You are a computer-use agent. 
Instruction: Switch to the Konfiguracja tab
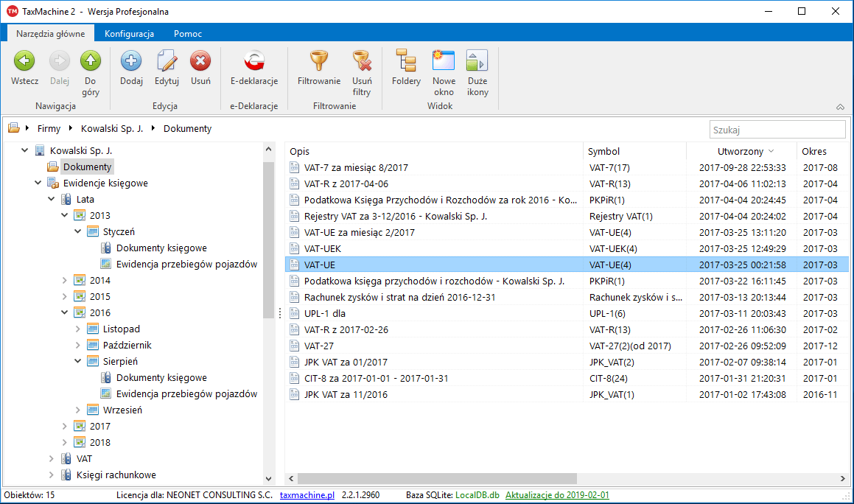coord(129,33)
